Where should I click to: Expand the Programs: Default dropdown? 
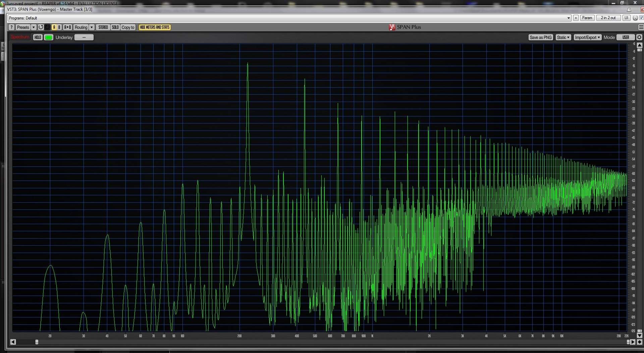[569, 18]
